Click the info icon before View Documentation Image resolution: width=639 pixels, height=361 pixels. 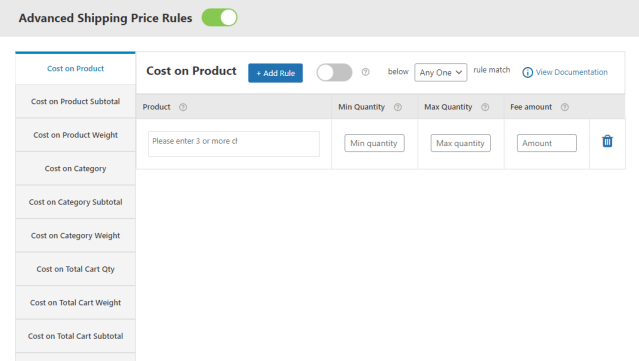[x=527, y=73]
